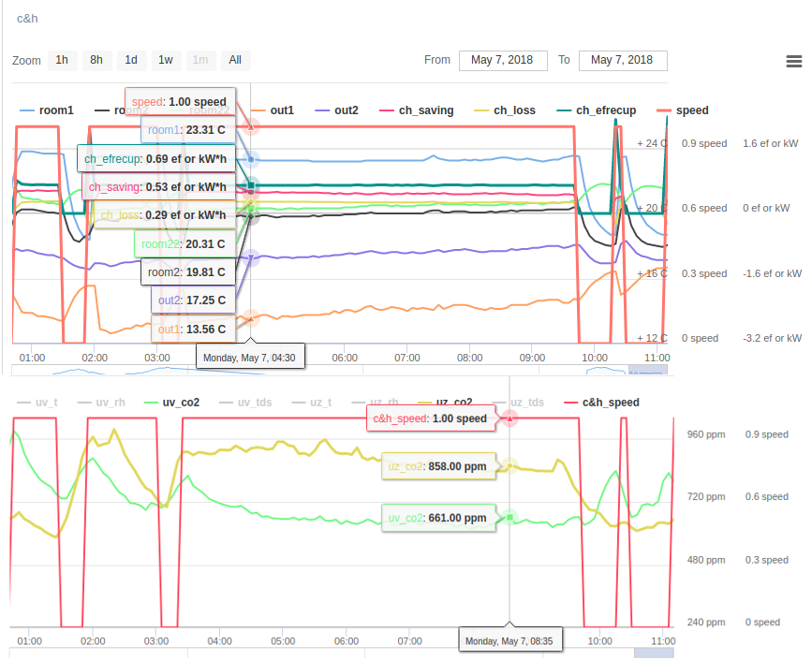Open the chart hamburger context menu

[x=794, y=61]
